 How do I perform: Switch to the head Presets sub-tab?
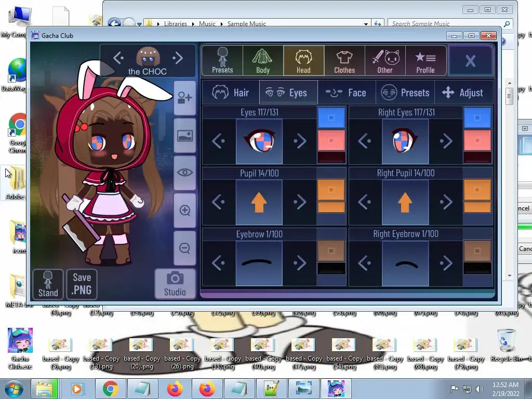[405, 92]
